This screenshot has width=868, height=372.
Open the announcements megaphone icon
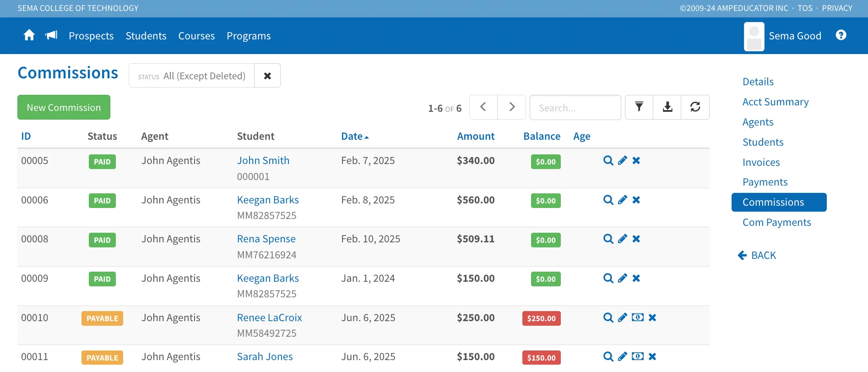point(51,35)
